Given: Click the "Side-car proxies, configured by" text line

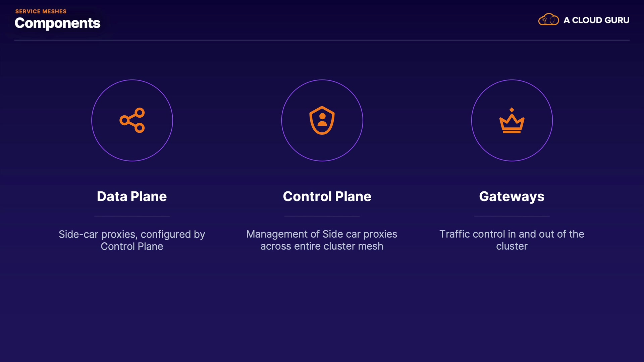Looking at the screenshot, I should tap(132, 234).
